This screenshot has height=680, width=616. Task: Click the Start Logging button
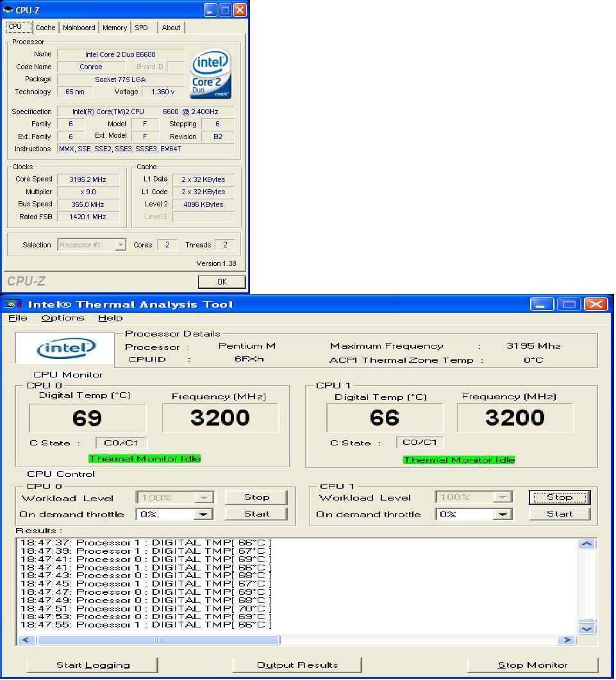click(x=92, y=665)
